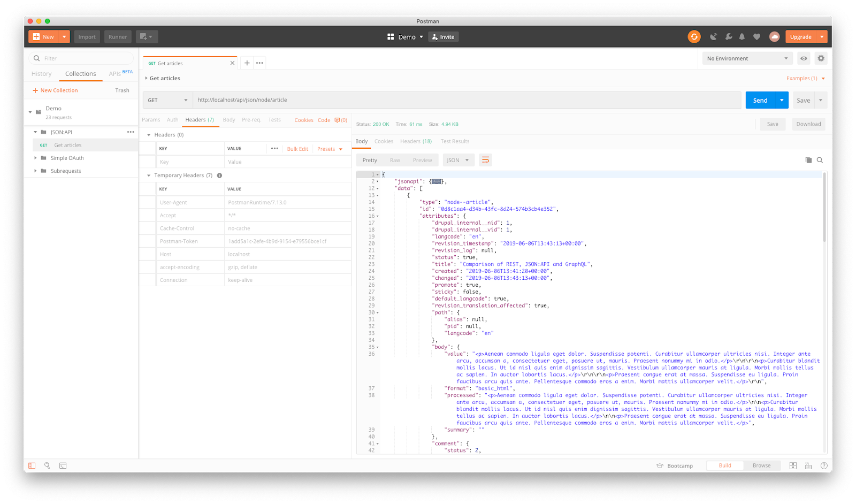Open JSON format dropdown in response

(x=458, y=160)
